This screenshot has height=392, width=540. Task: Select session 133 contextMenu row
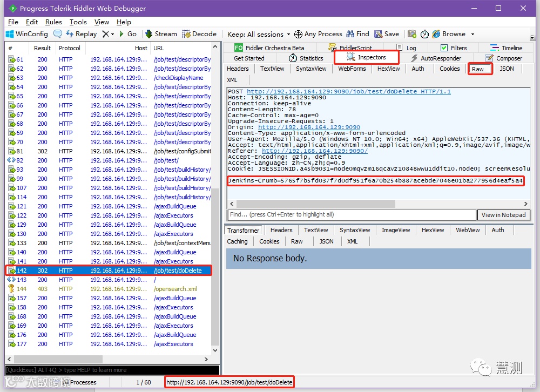(109, 243)
